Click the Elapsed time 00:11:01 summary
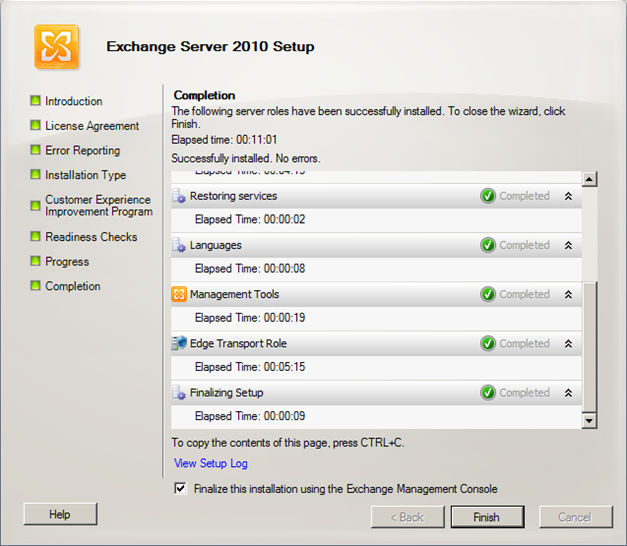627x546 pixels. click(x=224, y=140)
